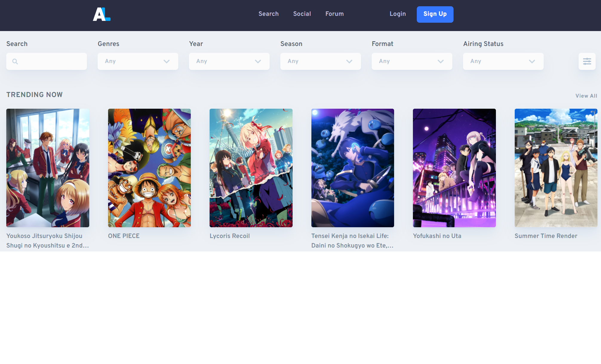Open the Summer Time Render cover image
The width and height of the screenshot is (601, 364).
click(556, 168)
